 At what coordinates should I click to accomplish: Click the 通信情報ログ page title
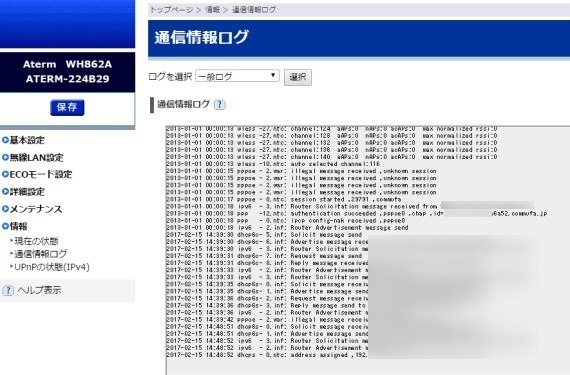click(202, 37)
